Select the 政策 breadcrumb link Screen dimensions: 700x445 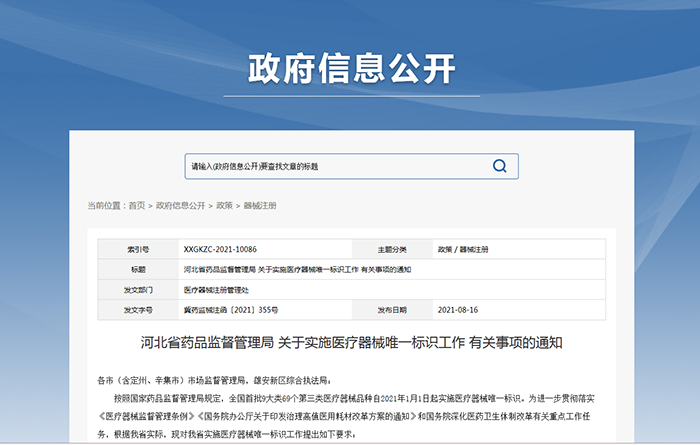(x=225, y=205)
